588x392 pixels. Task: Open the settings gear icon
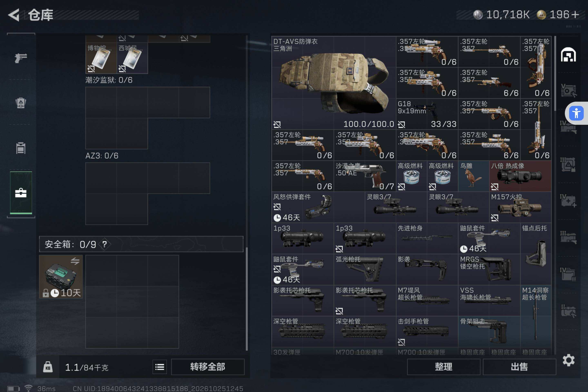[x=568, y=360]
